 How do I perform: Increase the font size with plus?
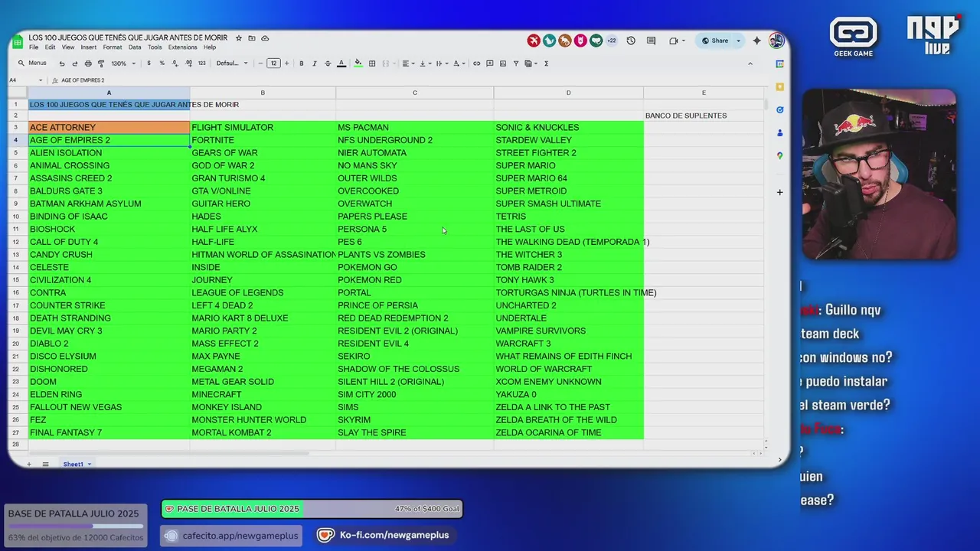pyautogui.click(x=287, y=64)
